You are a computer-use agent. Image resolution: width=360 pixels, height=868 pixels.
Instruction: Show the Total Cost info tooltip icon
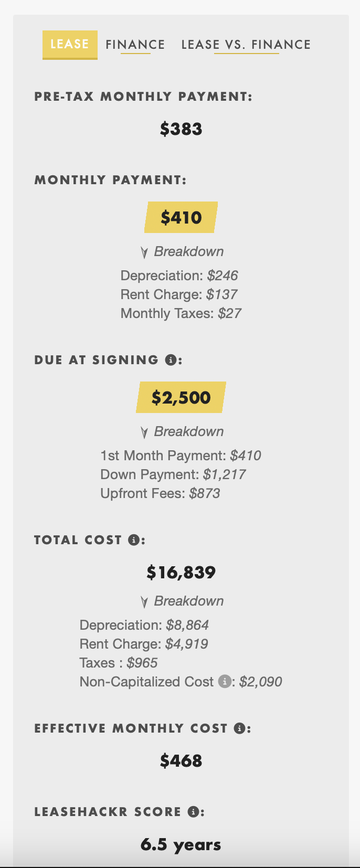click(133, 540)
